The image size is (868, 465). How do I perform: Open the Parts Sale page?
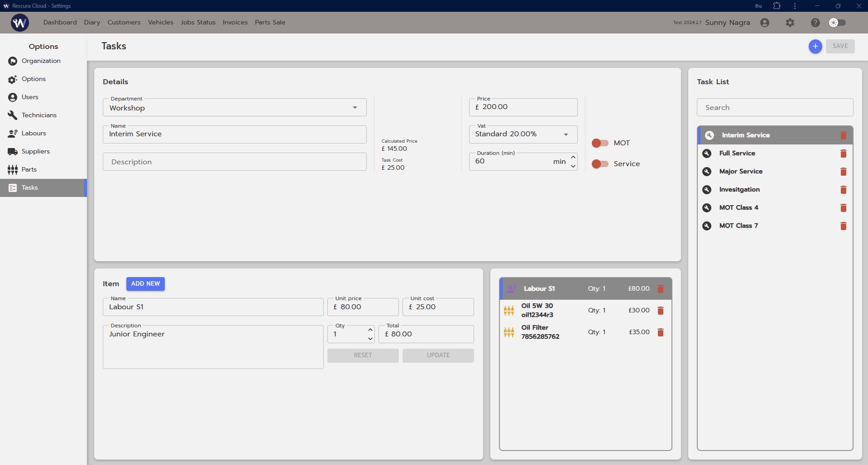pos(270,22)
